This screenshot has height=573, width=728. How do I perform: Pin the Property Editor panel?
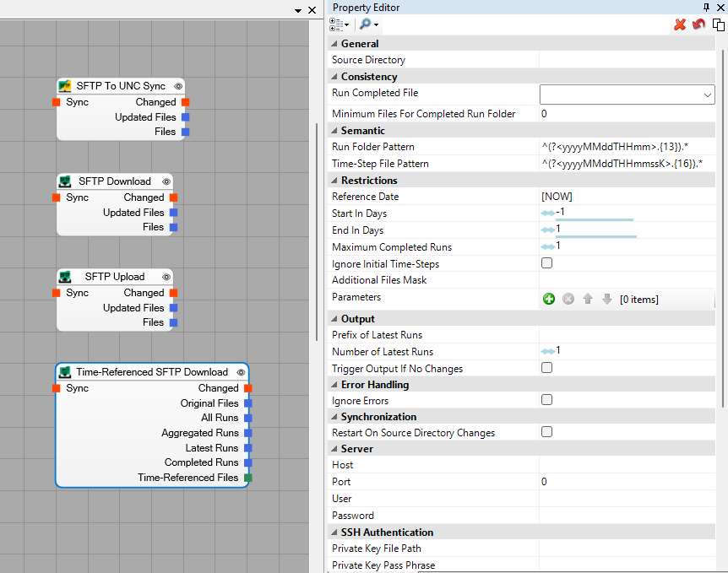pos(707,8)
